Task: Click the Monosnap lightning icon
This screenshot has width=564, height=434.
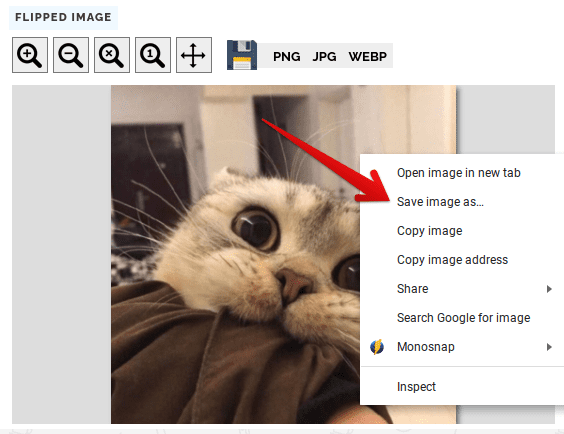Action: (x=377, y=347)
